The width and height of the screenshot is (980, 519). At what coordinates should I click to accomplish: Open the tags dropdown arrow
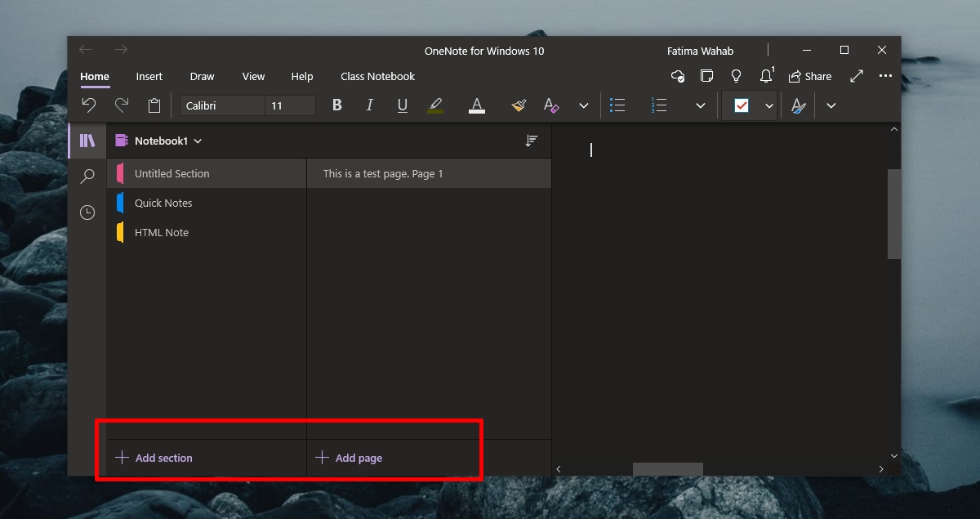(768, 105)
